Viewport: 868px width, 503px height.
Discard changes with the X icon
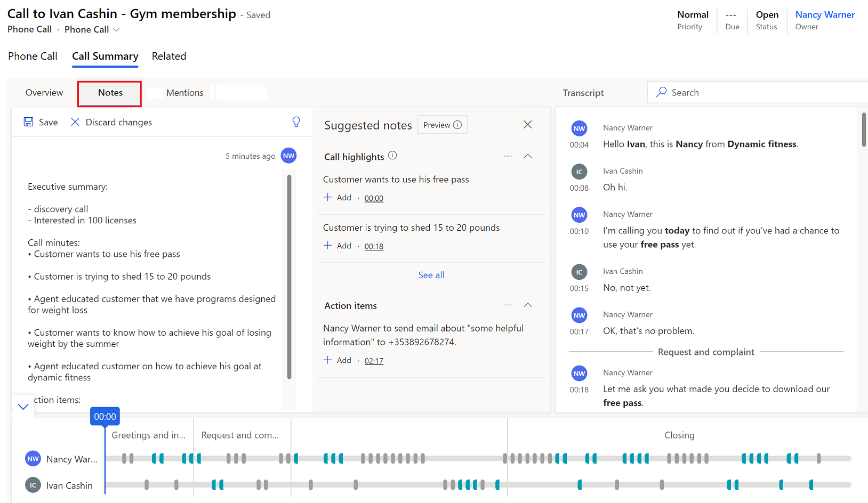click(75, 122)
